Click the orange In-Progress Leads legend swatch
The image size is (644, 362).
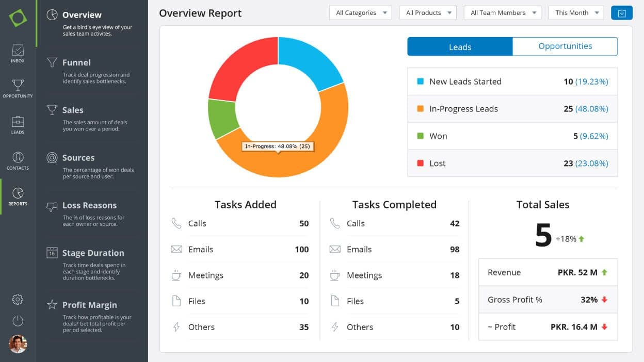coord(420,109)
